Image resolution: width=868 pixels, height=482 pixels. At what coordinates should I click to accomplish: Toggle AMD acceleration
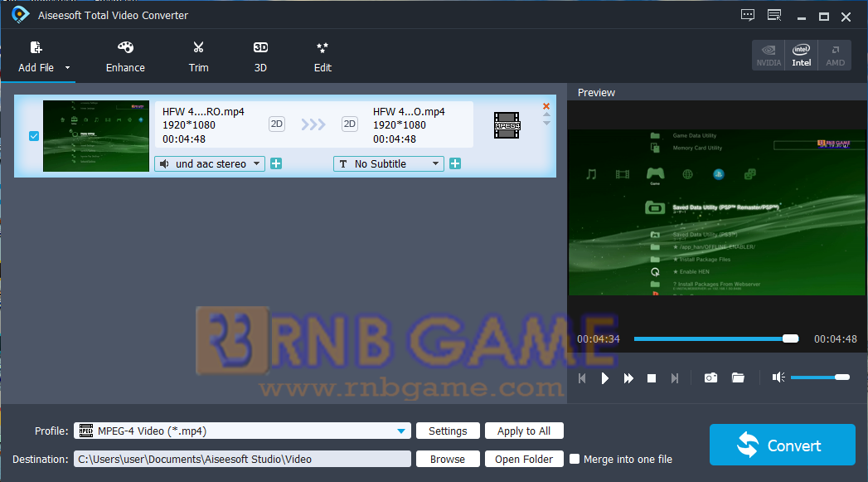pyautogui.click(x=835, y=55)
